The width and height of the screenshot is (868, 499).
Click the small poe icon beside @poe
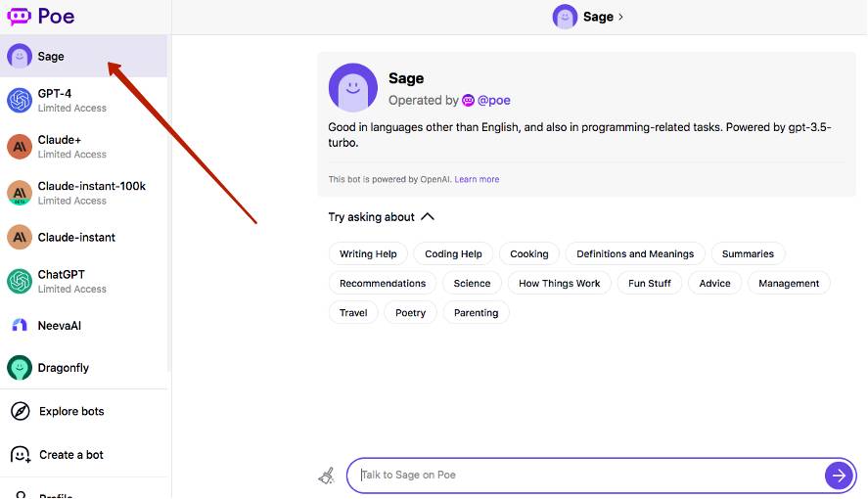pyautogui.click(x=469, y=100)
